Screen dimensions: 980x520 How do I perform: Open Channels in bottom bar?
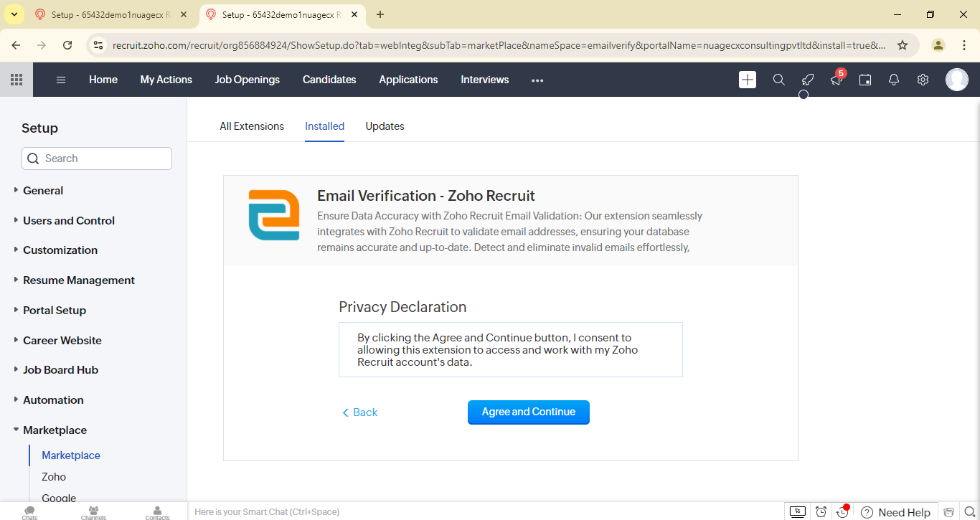pos(93,513)
